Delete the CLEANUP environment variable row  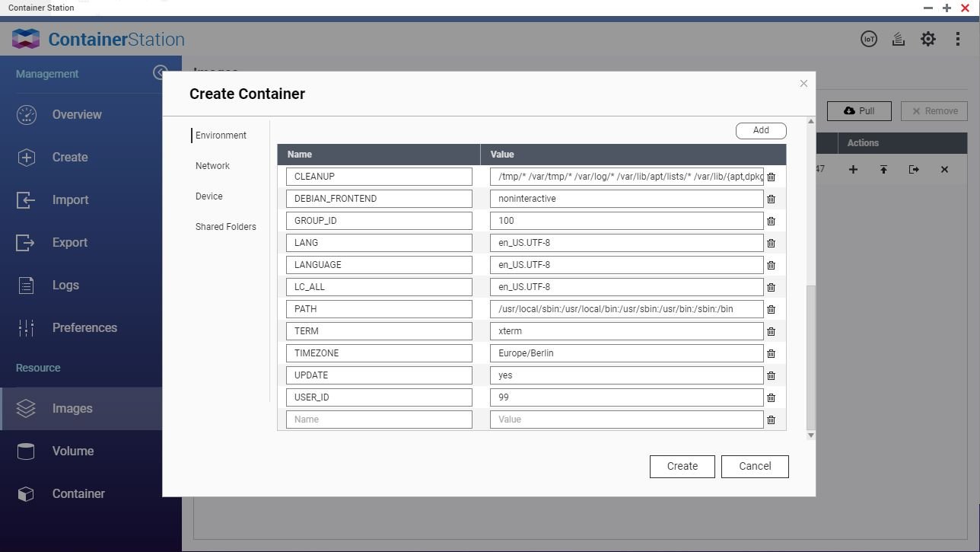tap(771, 177)
